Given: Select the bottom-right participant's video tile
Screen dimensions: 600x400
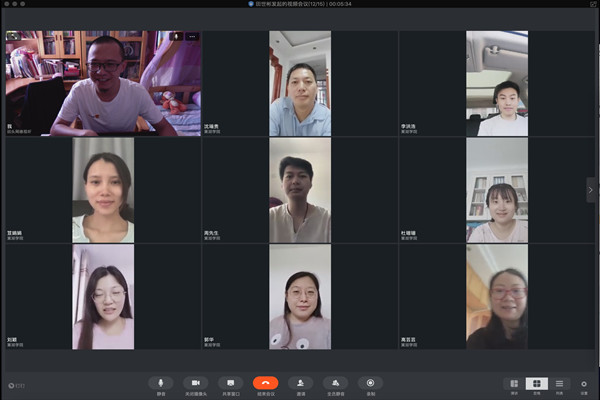Looking at the screenshot, I should point(496,297).
